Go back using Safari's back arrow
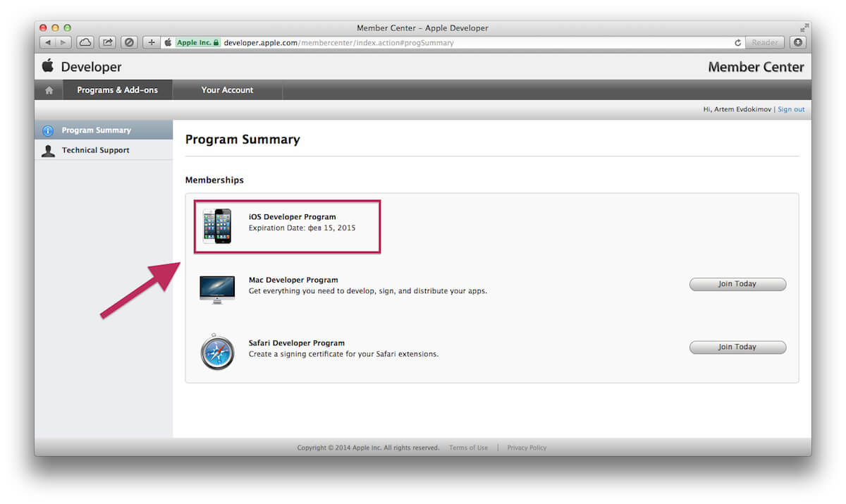The height and width of the screenshot is (504, 846). 49,42
